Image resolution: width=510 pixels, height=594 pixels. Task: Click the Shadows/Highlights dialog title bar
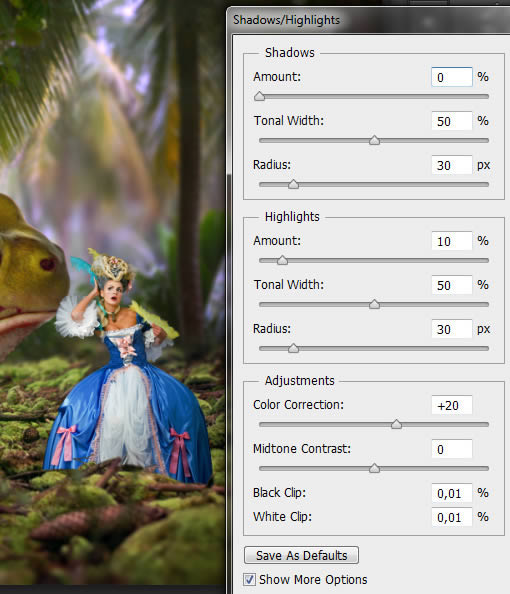pyautogui.click(x=368, y=20)
